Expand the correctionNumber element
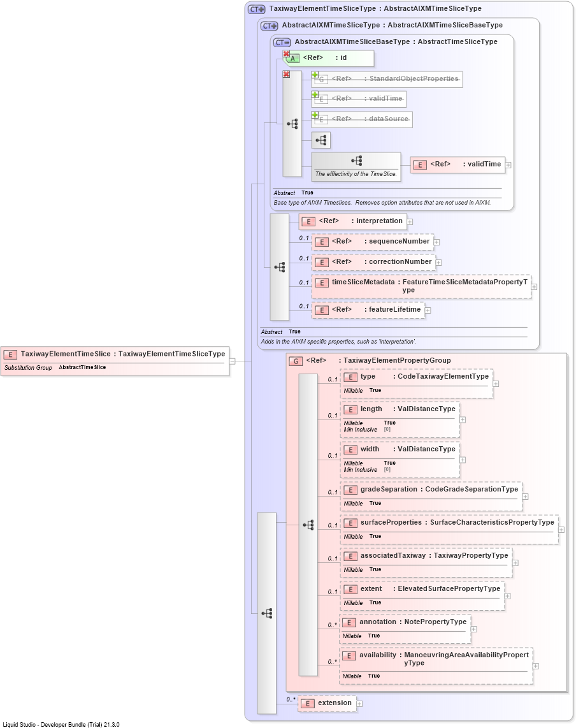This screenshot has height=728, width=576. (x=438, y=263)
